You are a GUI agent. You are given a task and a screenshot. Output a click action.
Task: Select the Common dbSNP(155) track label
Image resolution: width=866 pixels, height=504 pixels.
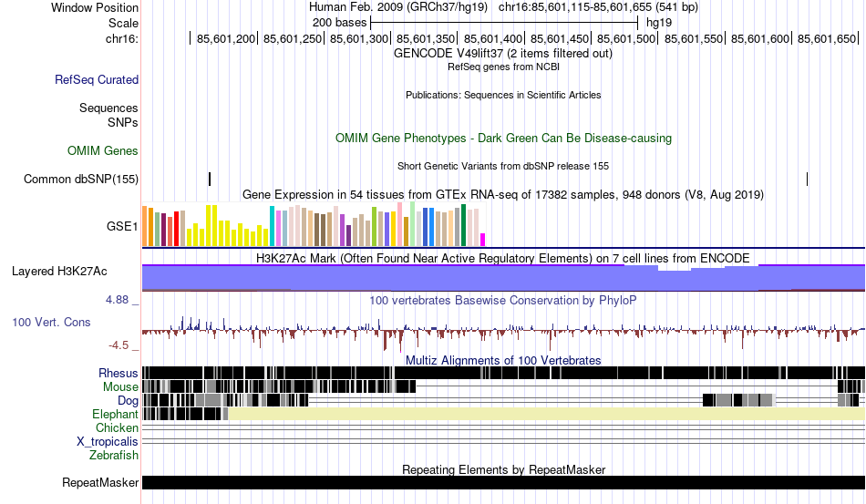click(x=81, y=179)
